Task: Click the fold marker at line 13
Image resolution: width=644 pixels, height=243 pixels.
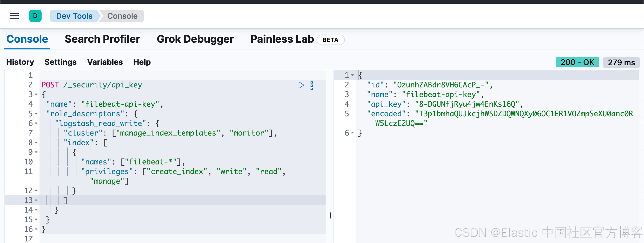Action: point(36,200)
